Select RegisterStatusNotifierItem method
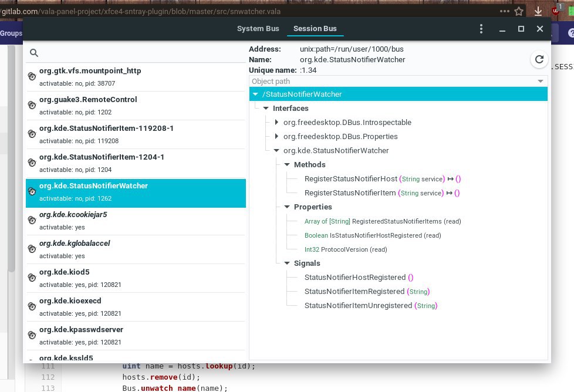574x392 pixels. [382, 193]
